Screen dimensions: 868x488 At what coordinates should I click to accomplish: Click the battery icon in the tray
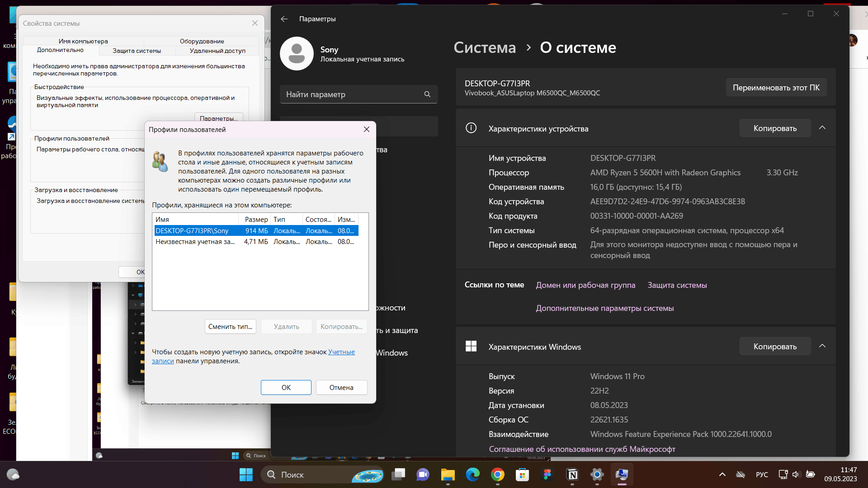point(811,475)
